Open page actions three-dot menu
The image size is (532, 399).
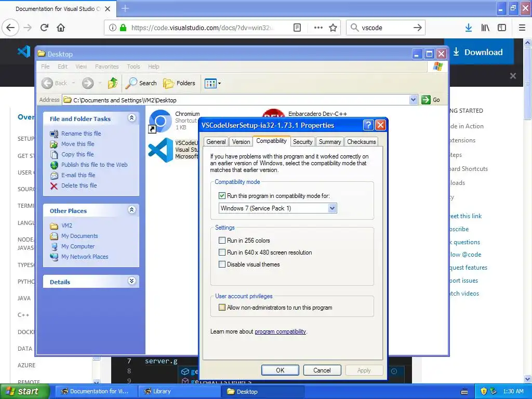318,28
